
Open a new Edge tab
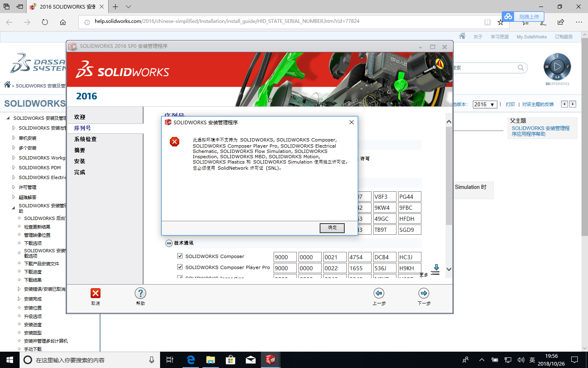(x=116, y=7)
